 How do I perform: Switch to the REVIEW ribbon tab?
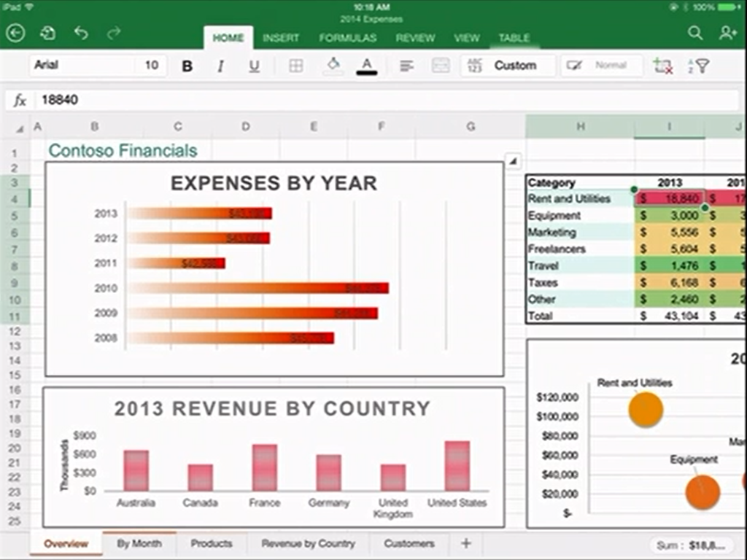(x=415, y=38)
